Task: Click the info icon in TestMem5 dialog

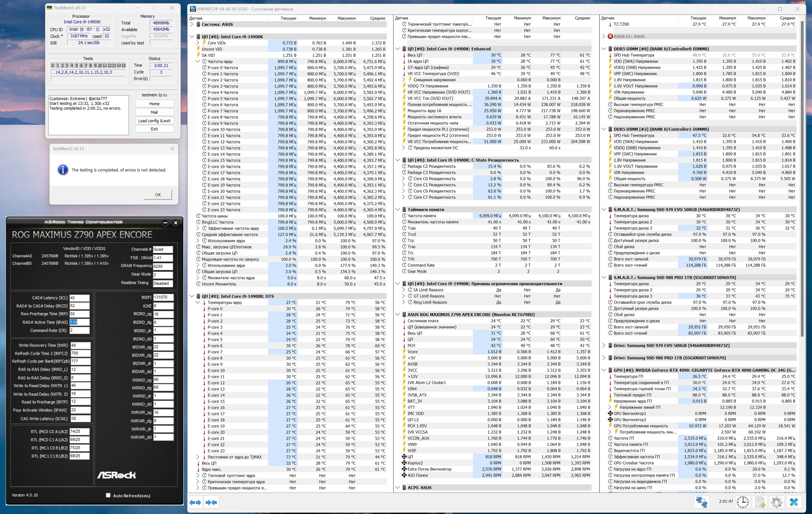Action: tap(63, 170)
